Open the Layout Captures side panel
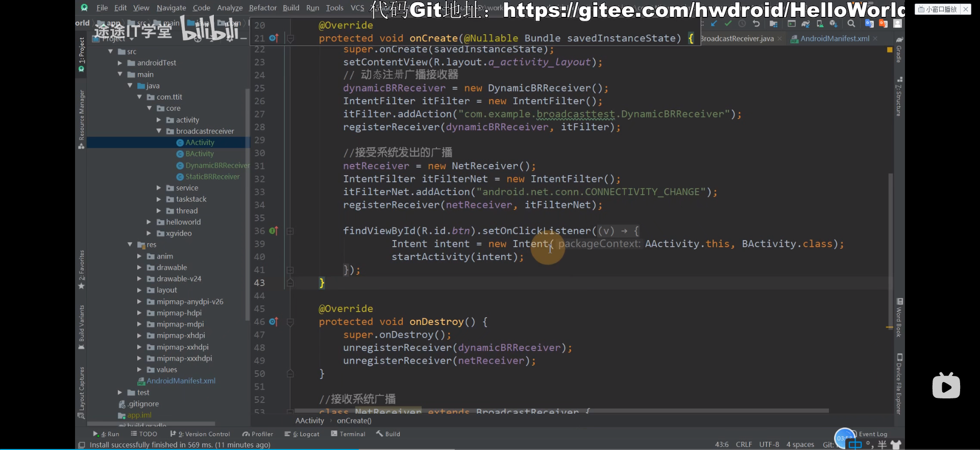Viewport: 980px width, 450px height. pyautogui.click(x=81, y=392)
